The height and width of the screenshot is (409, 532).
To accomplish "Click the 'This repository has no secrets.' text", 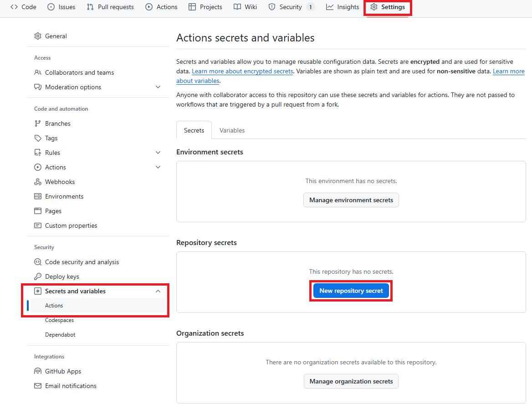I will pyautogui.click(x=351, y=271).
